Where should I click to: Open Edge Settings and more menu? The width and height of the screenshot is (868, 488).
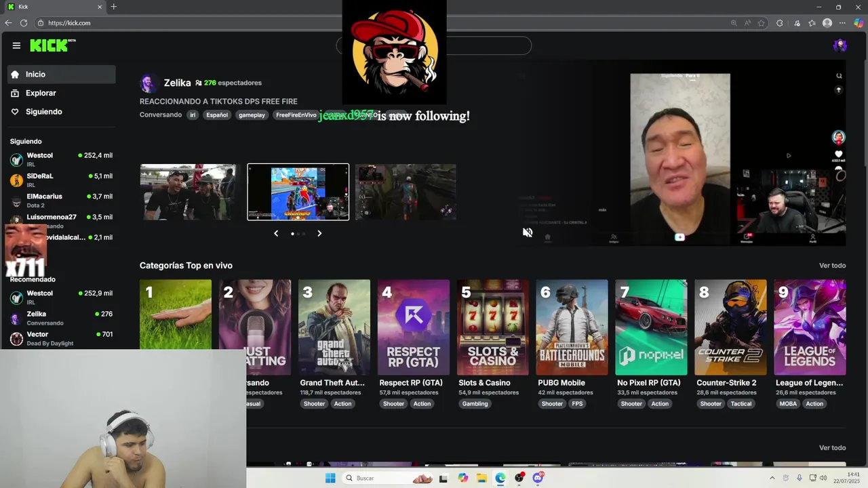tap(843, 23)
